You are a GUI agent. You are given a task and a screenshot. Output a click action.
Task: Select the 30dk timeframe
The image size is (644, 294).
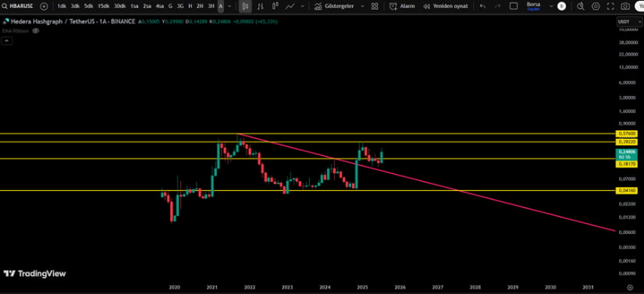pos(120,6)
